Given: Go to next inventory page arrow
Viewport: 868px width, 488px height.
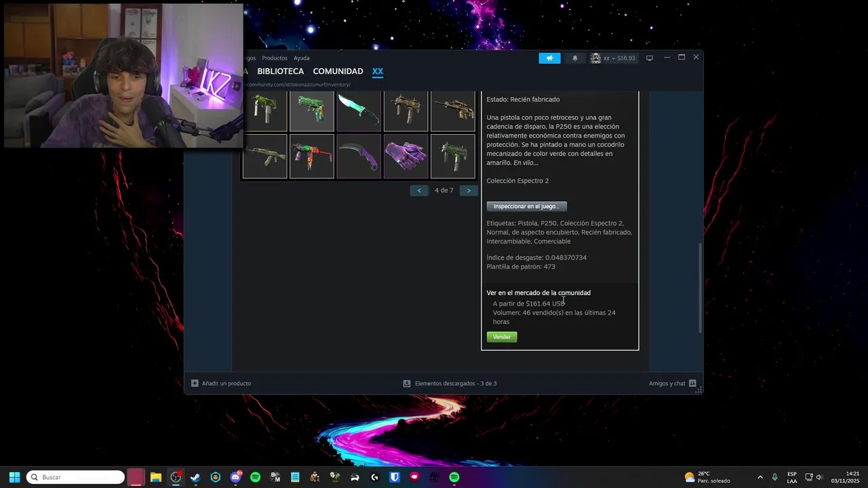Looking at the screenshot, I should click(469, 190).
